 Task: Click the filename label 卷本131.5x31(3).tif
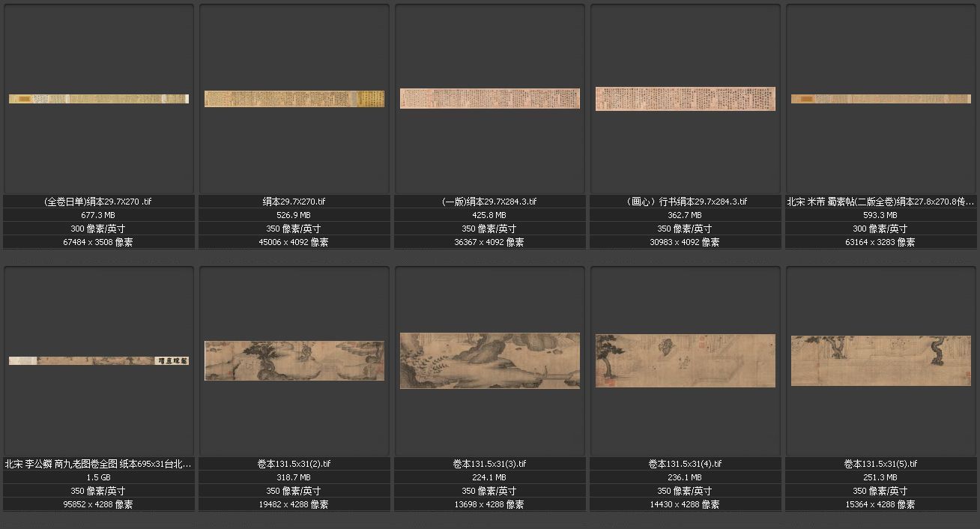pyautogui.click(x=490, y=464)
